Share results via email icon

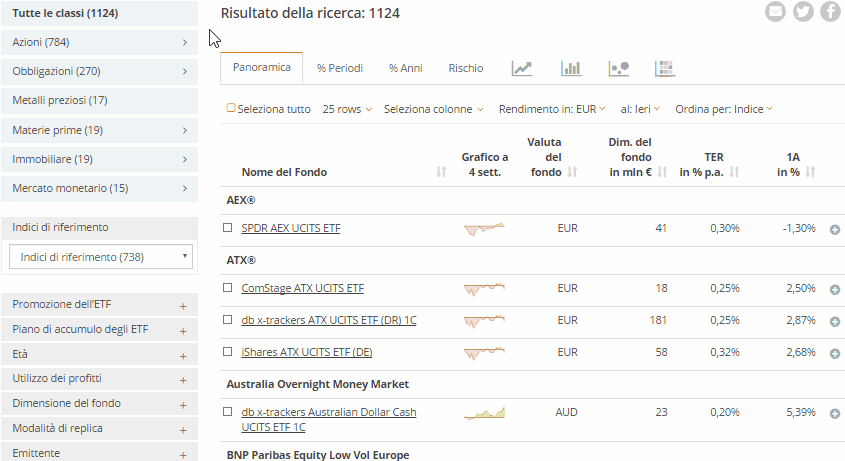coord(775,12)
